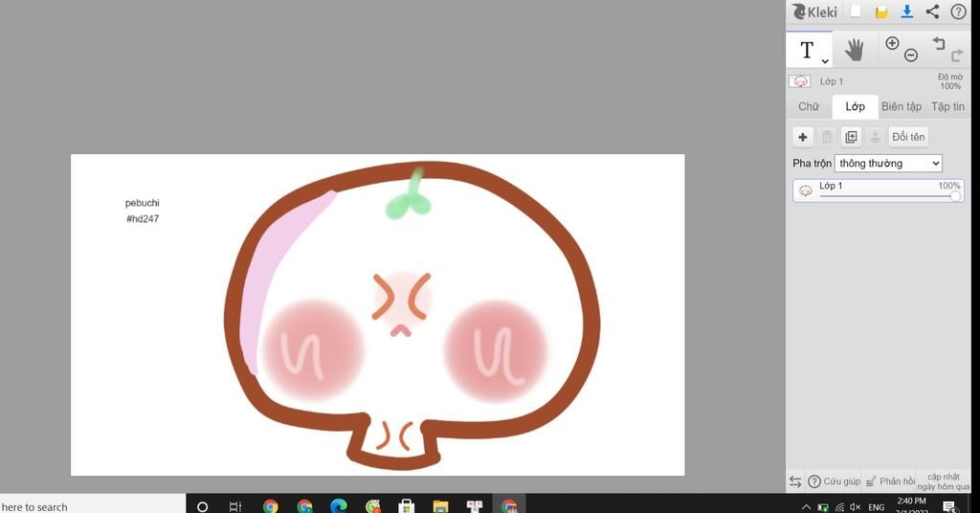This screenshot has width=980, height=513.
Task: Open the Kleki logo home link
Action: coord(814,11)
